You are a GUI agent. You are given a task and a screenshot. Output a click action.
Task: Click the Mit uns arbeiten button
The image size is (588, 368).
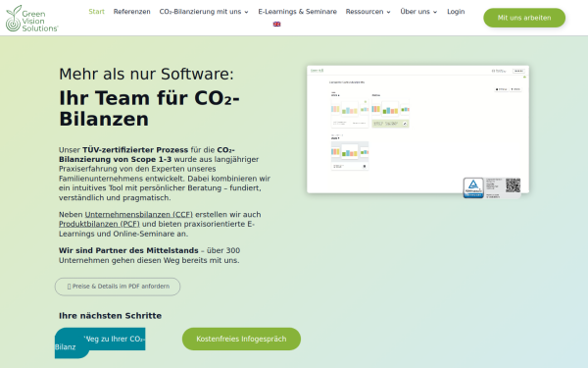(x=524, y=18)
